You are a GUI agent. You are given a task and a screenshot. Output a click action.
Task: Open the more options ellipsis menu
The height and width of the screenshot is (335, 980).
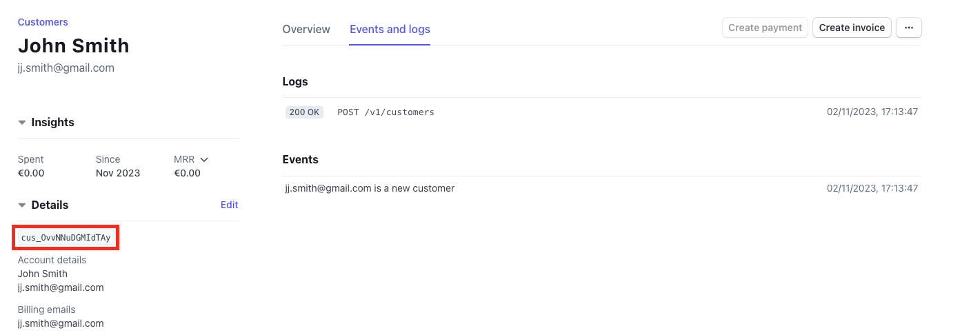[x=908, y=28]
